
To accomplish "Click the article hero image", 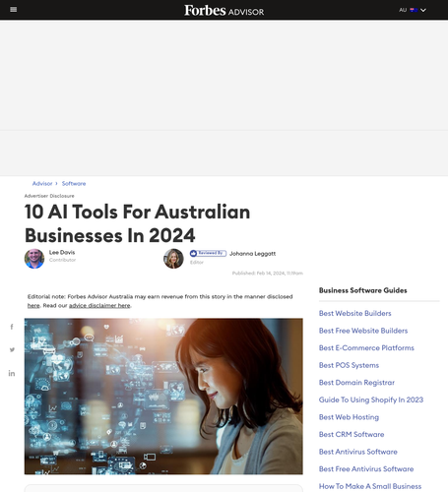I will [163, 397].
